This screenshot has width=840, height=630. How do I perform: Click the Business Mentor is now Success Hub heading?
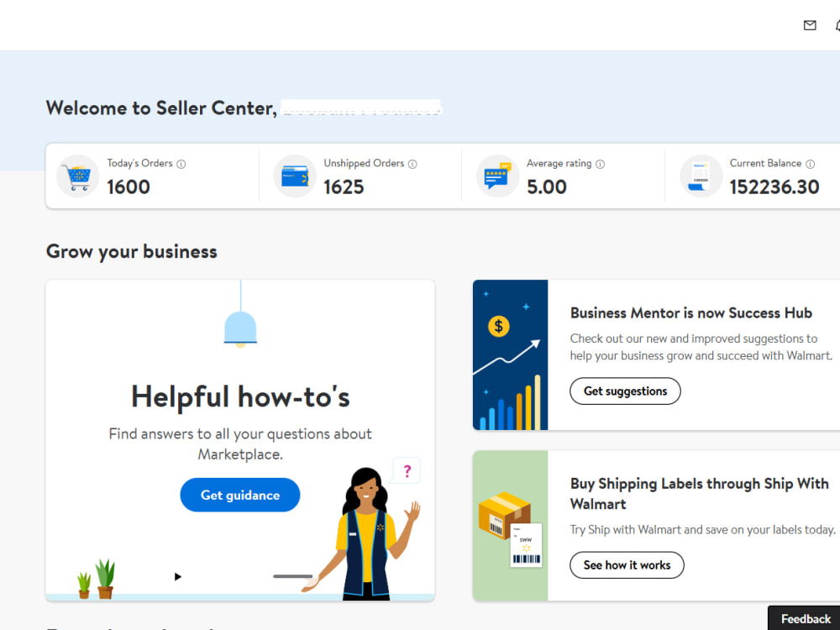[x=691, y=312]
